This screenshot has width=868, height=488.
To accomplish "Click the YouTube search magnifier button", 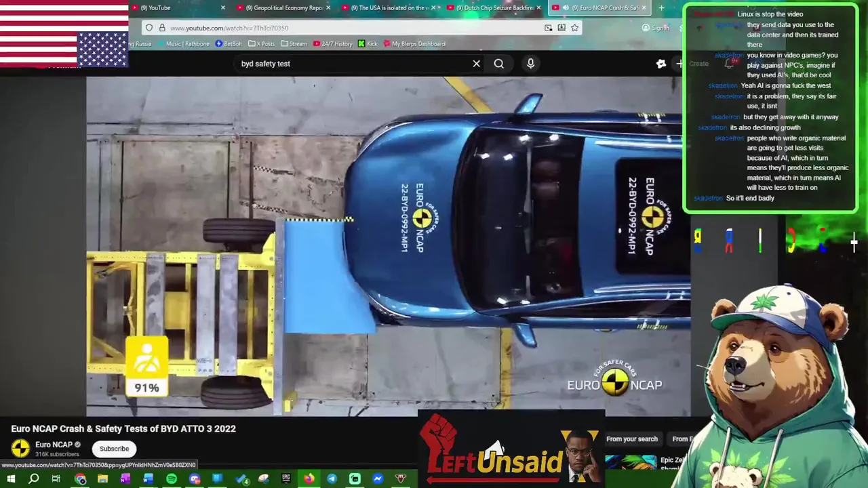I will (x=498, y=64).
